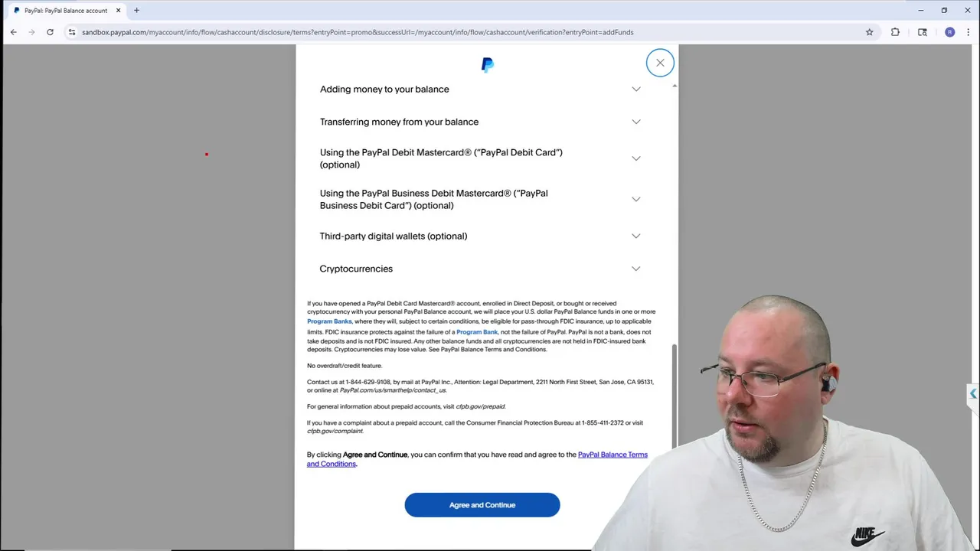Open the browser extensions puzzle icon
980x551 pixels.
pos(895,32)
